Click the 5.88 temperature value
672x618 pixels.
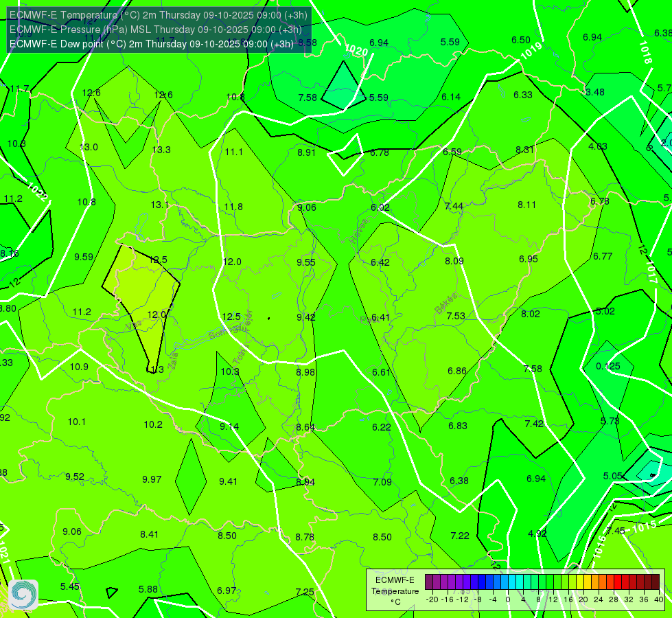148,590
